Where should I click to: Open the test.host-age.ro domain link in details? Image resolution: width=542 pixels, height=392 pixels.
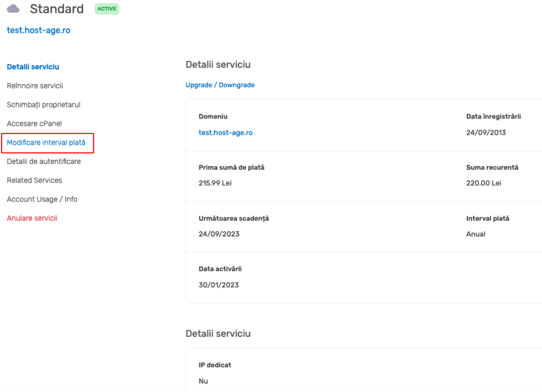click(225, 132)
